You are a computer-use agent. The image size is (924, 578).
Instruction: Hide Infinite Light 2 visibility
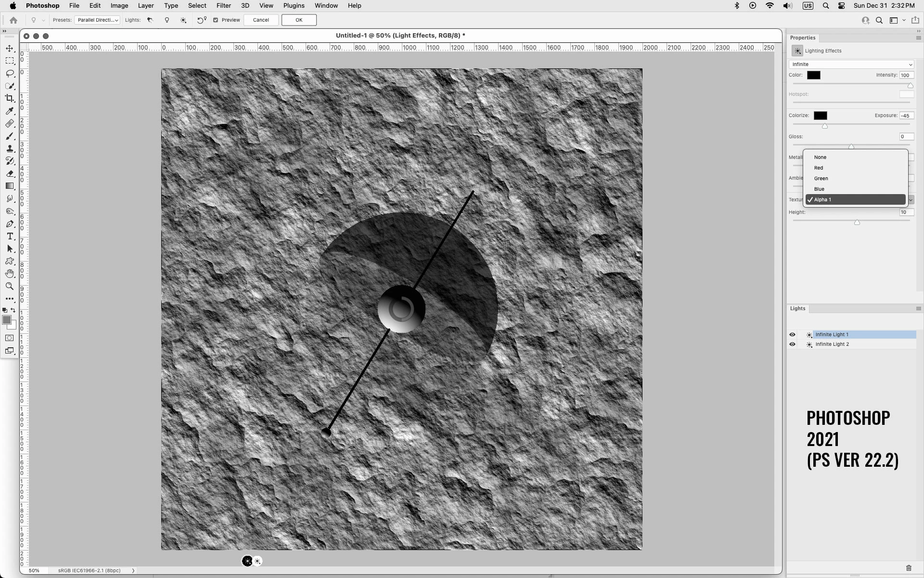[x=792, y=344]
